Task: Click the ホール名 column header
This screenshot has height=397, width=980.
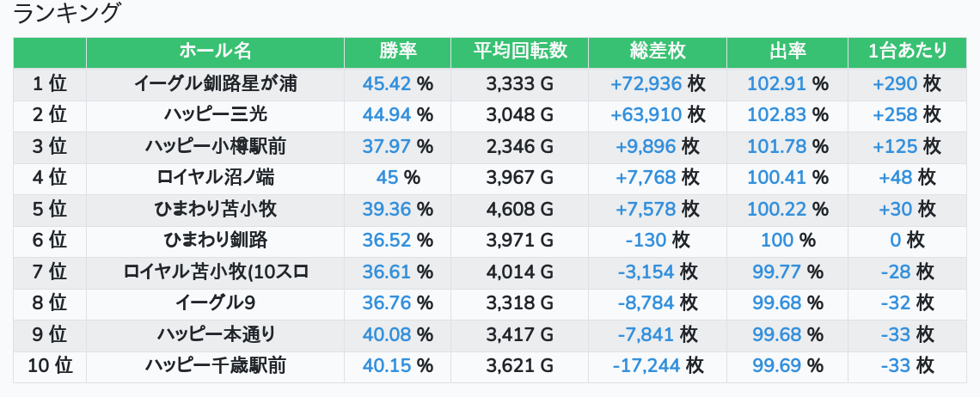Action: point(215,52)
